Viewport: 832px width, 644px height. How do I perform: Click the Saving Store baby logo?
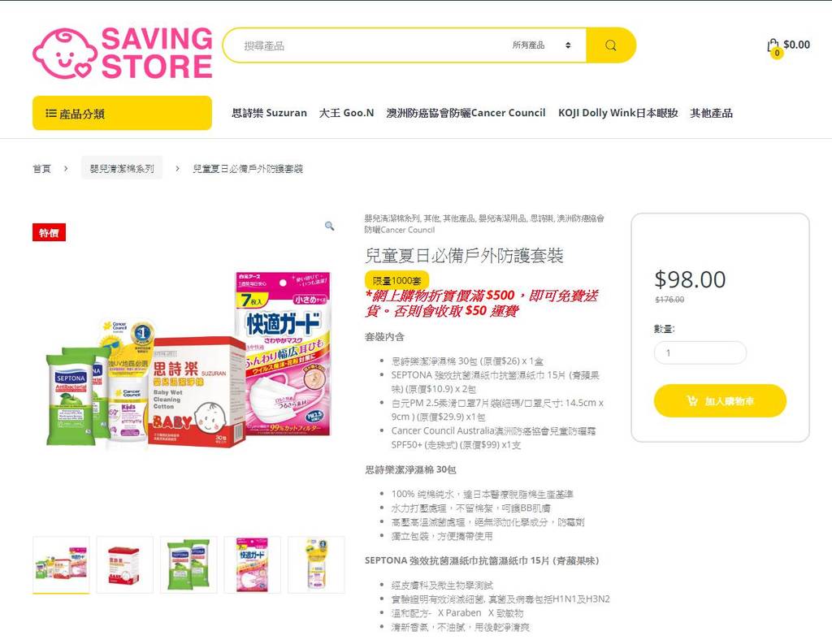pyautogui.click(x=122, y=53)
